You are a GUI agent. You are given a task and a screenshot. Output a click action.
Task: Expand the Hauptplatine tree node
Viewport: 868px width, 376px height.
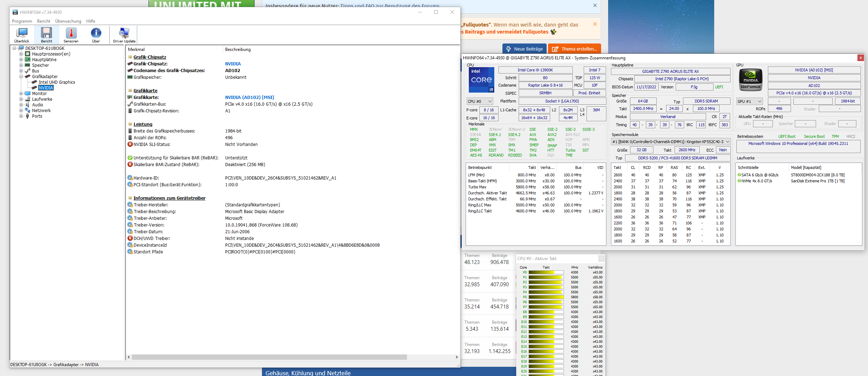(21, 60)
